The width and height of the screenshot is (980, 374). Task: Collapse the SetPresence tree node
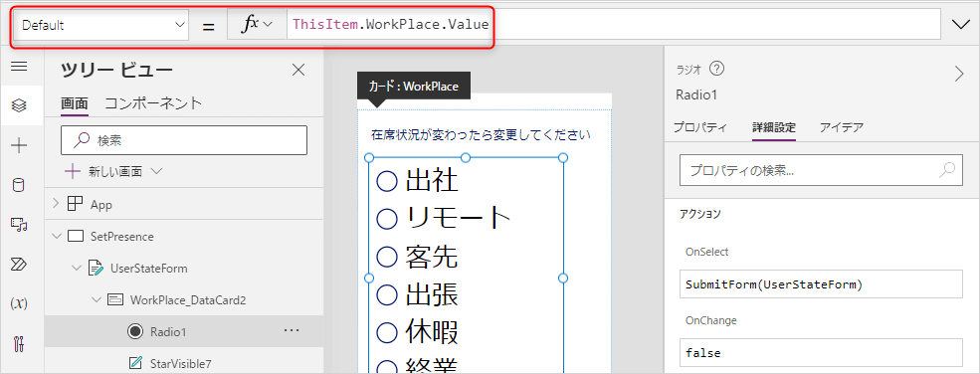[x=57, y=237]
